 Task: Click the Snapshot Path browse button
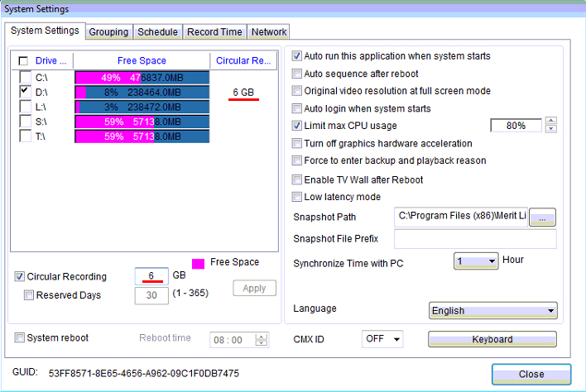542,218
